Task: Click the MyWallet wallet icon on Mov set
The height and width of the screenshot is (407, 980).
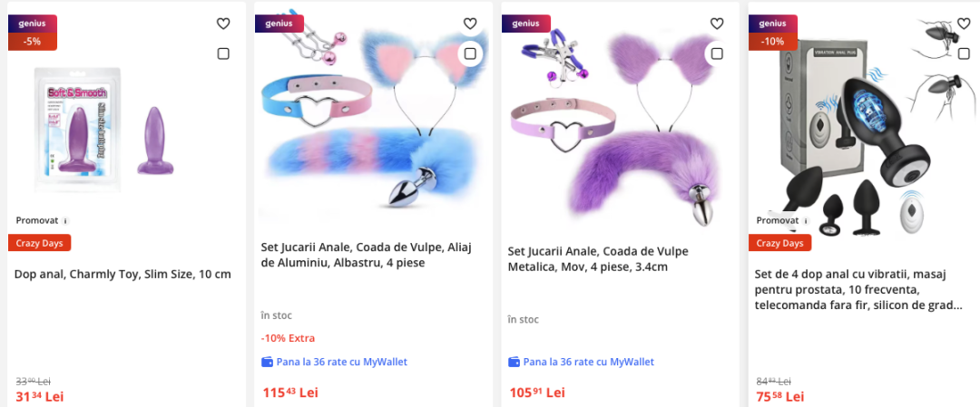Action: [x=514, y=362]
